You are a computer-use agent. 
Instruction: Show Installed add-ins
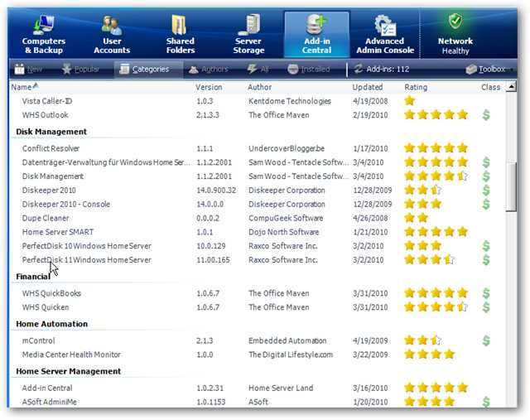pos(308,70)
